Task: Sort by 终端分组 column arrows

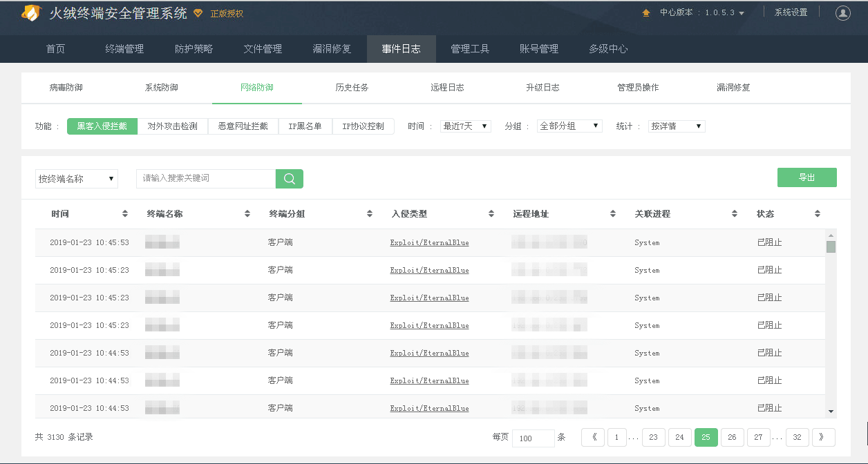Action: coord(369,214)
